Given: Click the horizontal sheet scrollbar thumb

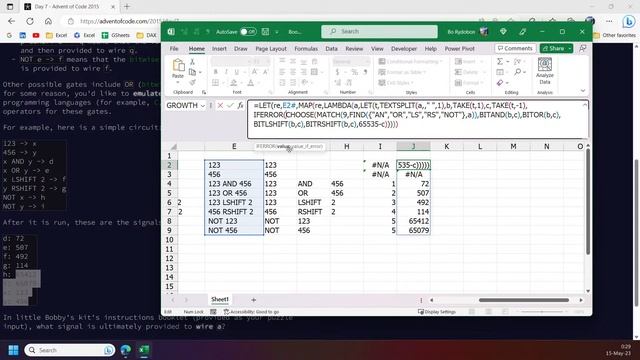Looking at the screenshot, I should click(524, 300).
